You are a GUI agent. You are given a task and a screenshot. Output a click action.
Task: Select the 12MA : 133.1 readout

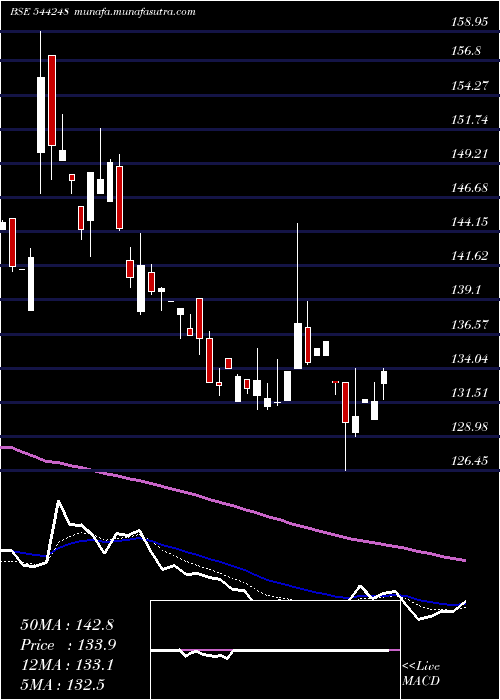pos(66,665)
